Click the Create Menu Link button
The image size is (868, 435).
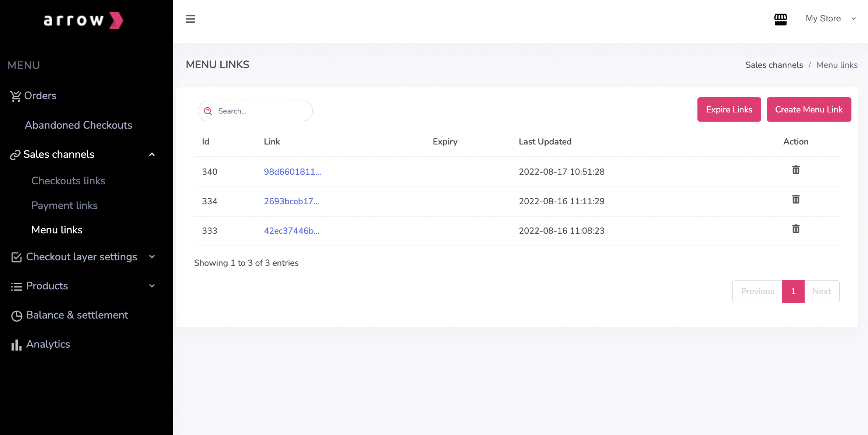(809, 109)
